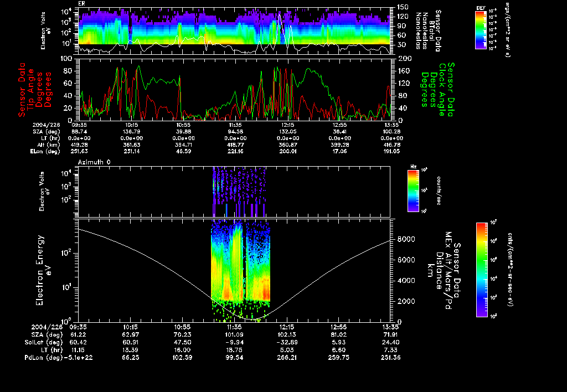This screenshot has width=567, height=392.
Task: Click the ELon value 191.05
Action: [391, 151]
